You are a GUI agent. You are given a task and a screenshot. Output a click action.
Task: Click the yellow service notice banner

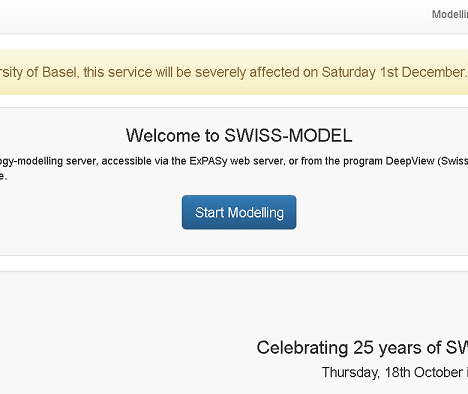(234, 72)
